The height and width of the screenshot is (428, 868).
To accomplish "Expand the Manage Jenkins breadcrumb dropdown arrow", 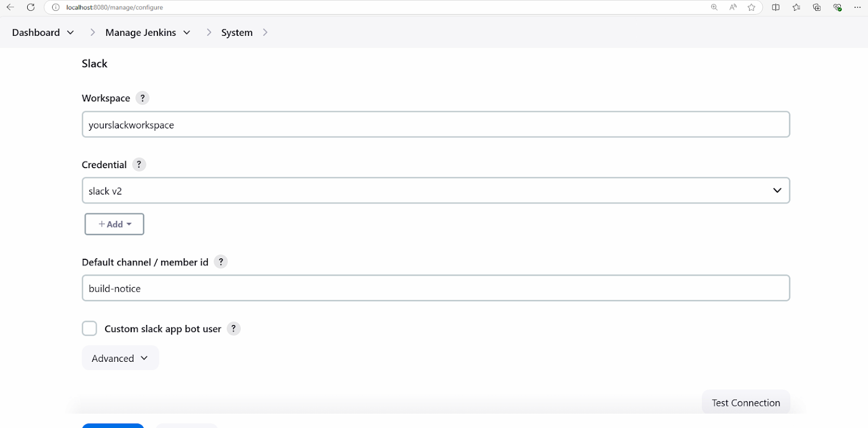I will pos(187,33).
